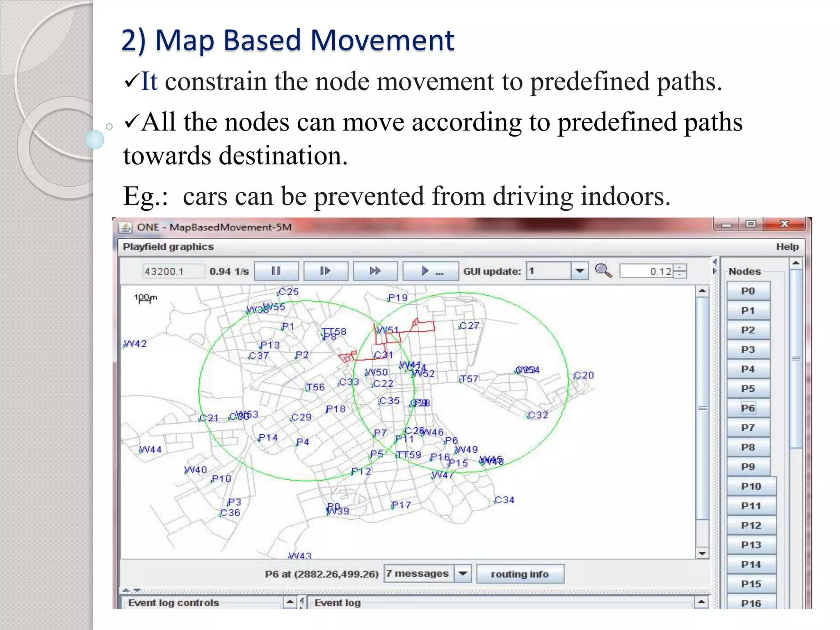This screenshot has height=630, width=840.
Task: Select node P0 in Nodes list
Action: coord(748,291)
